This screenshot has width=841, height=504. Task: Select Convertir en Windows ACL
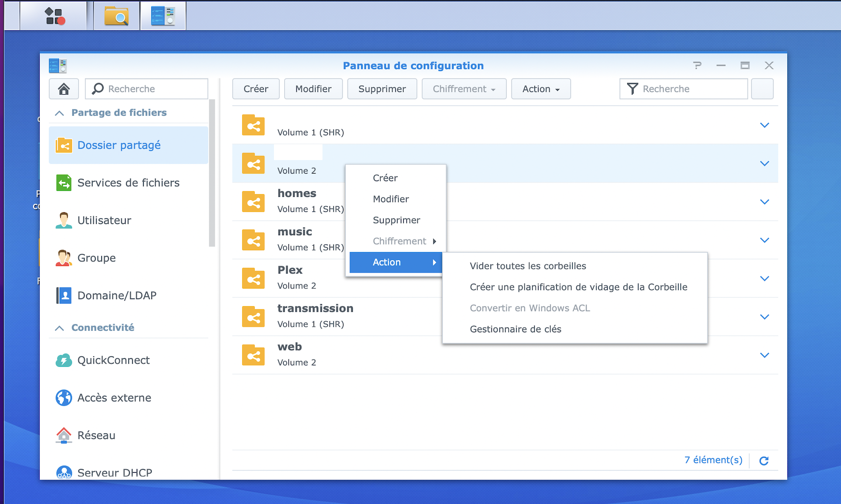coord(575,308)
